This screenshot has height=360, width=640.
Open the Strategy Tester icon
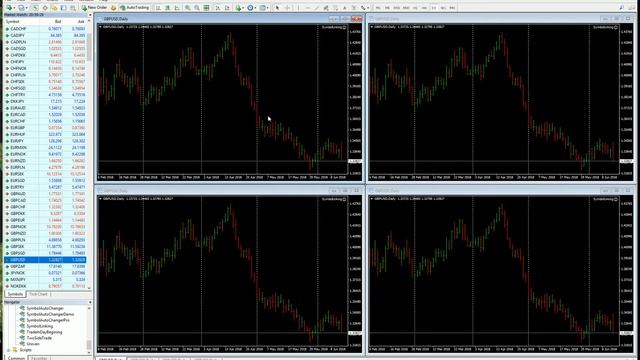[x=73, y=8]
